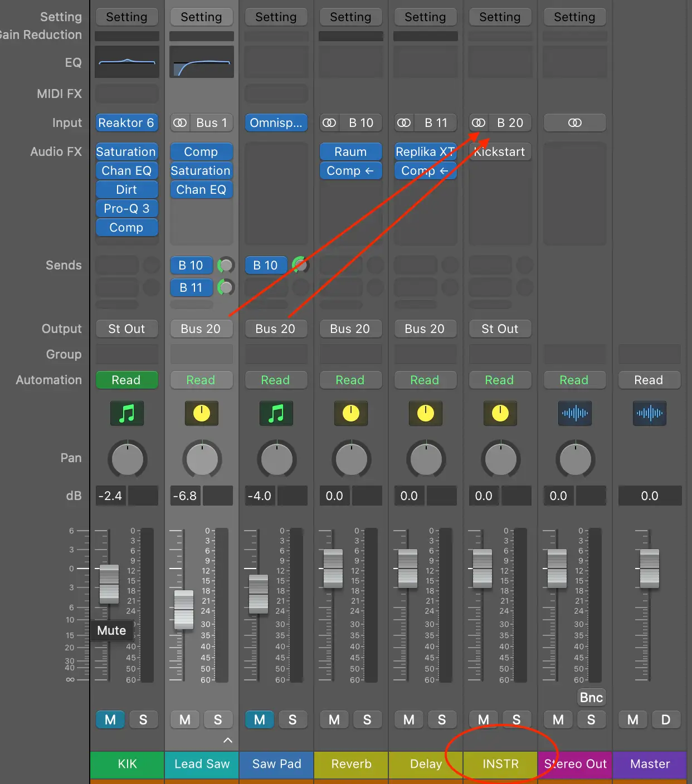Click the stereo link icon on Stereo Out
This screenshot has height=784, width=692.
click(x=574, y=122)
